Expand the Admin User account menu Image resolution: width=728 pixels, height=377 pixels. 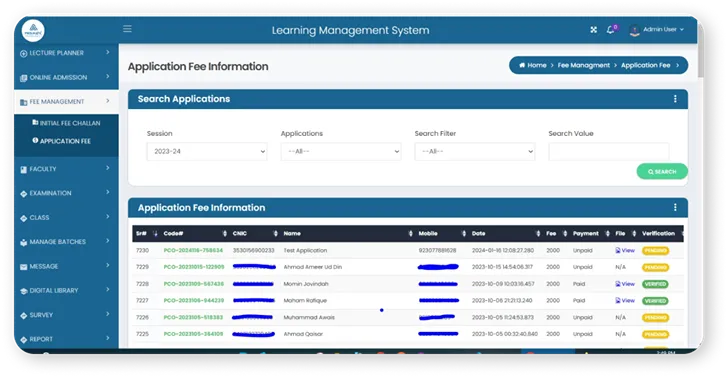click(663, 29)
